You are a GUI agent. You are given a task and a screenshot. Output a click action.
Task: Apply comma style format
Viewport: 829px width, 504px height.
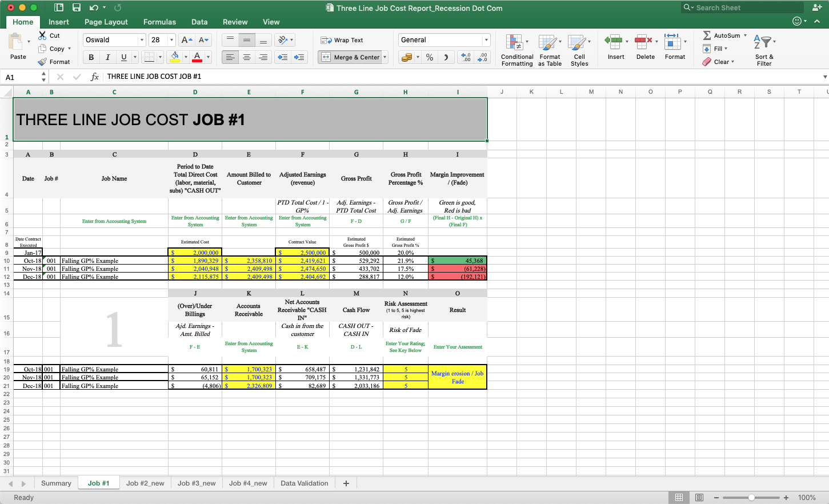[x=446, y=57]
